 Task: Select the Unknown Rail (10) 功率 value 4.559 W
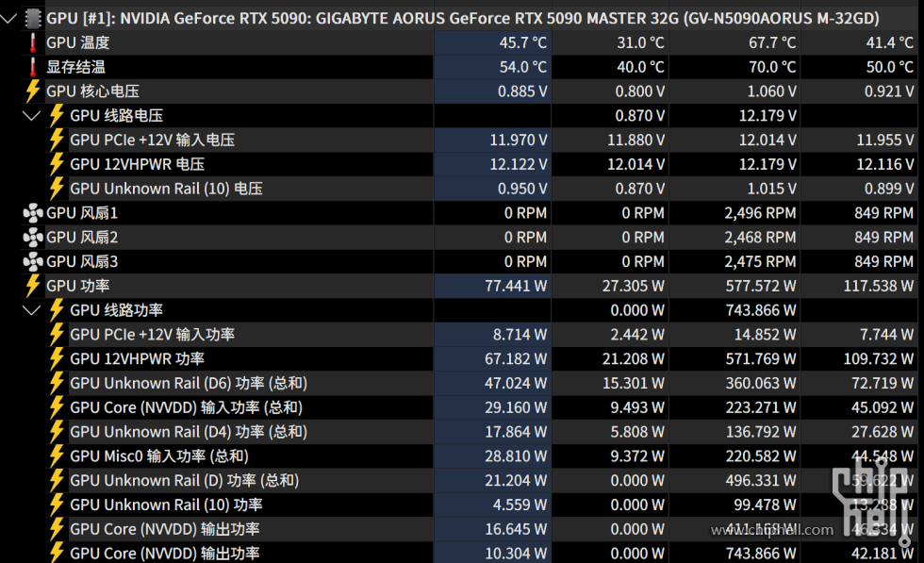520,505
